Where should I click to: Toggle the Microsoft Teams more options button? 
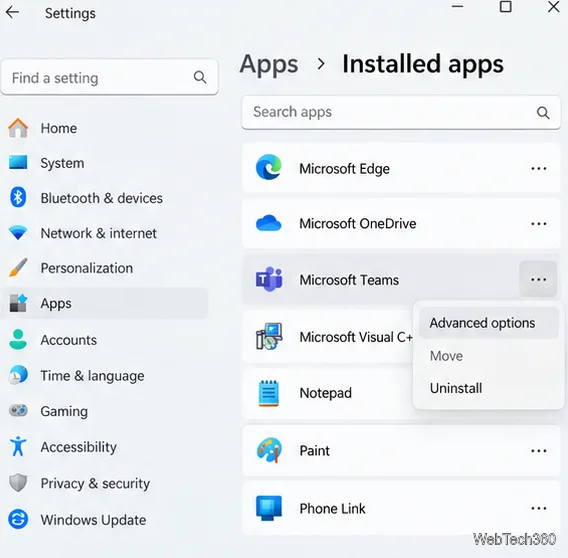tap(538, 279)
